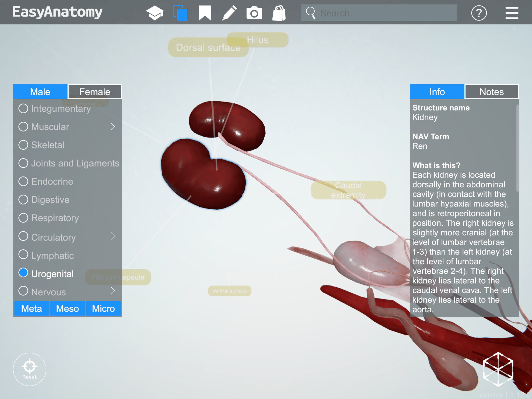The height and width of the screenshot is (399, 532).
Task: Switch to the Notes tab
Action: [491, 92]
